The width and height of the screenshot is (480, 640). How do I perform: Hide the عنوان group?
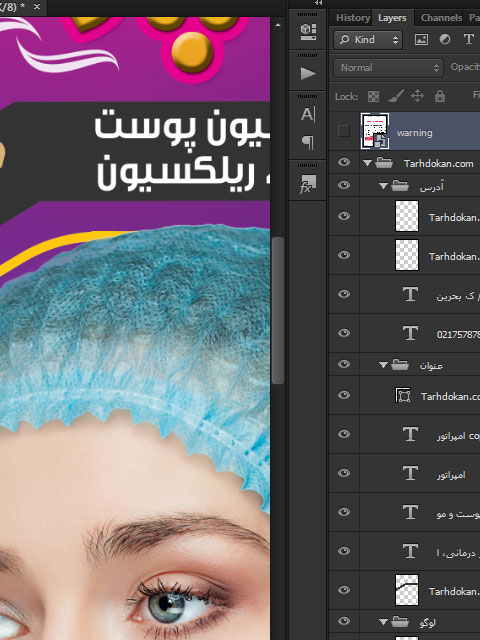tap(344, 364)
